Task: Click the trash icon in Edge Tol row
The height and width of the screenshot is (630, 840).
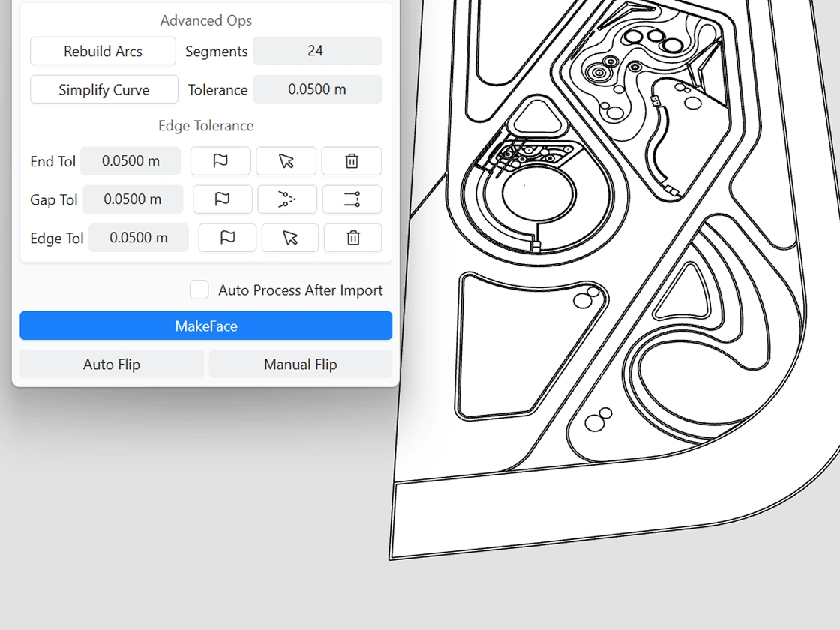Action: (x=352, y=238)
